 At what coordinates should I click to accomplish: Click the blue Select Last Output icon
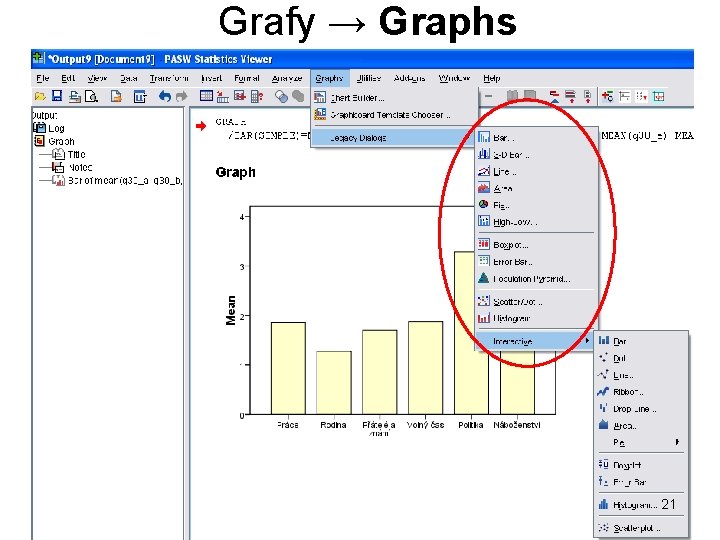point(281,96)
